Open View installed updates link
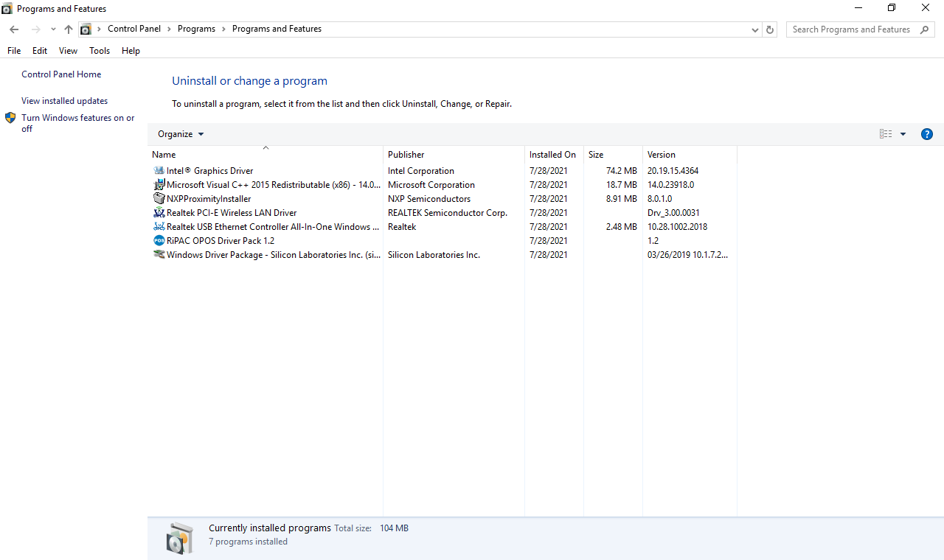Image resolution: width=944 pixels, height=560 pixels. click(65, 101)
